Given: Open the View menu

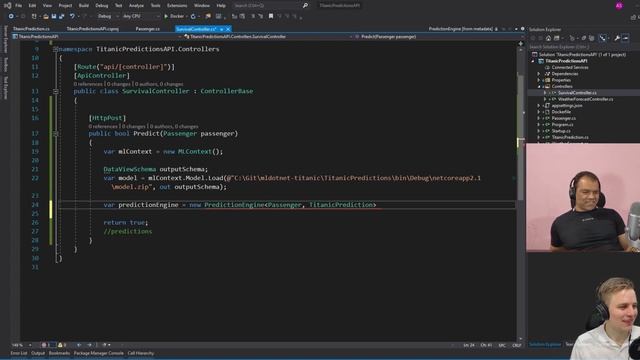Looking at the screenshot, I should (x=47, y=6).
